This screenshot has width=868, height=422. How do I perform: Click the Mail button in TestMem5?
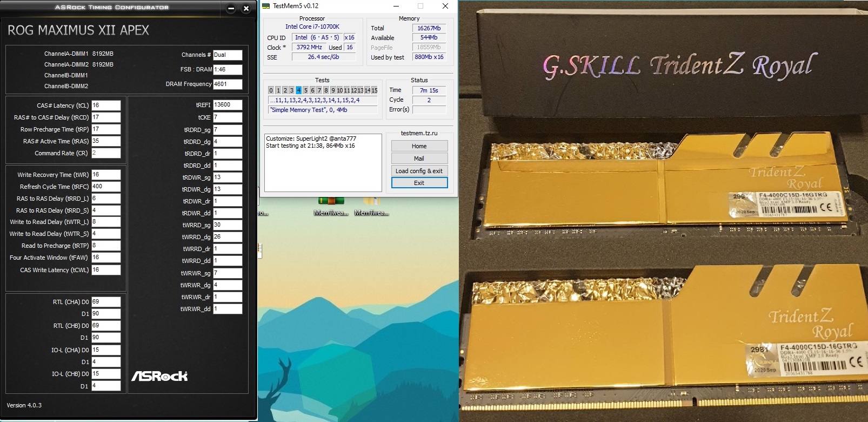[x=419, y=159]
